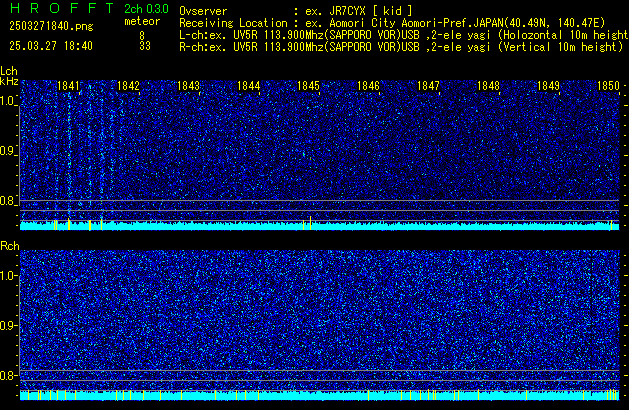
Task: Click the 'meteor' count label
Action: (142, 21)
